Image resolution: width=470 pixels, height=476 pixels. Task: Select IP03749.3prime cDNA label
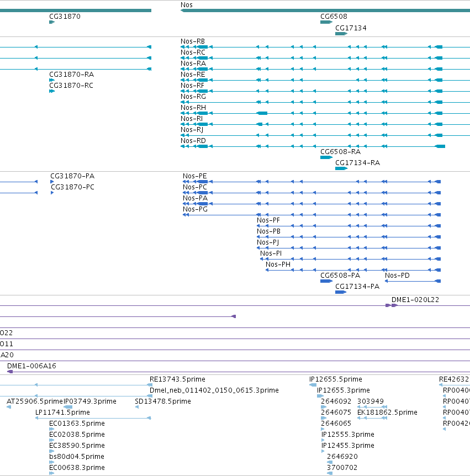[90, 401]
